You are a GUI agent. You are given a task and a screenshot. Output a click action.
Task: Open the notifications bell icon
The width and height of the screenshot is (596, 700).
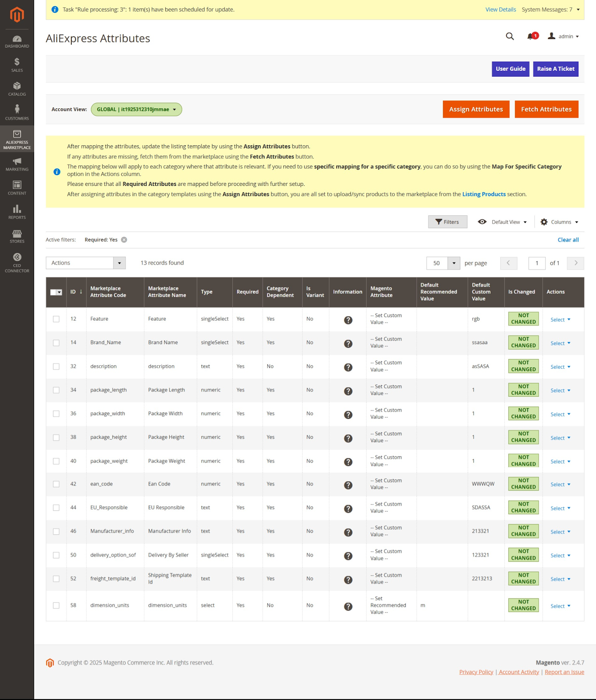pyautogui.click(x=531, y=36)
